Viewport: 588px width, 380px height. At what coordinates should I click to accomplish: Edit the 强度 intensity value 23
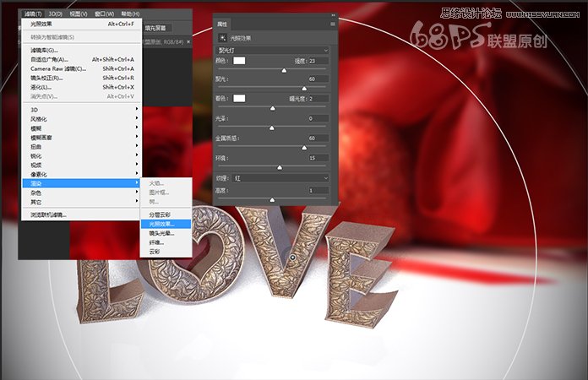tap(318, 61)
